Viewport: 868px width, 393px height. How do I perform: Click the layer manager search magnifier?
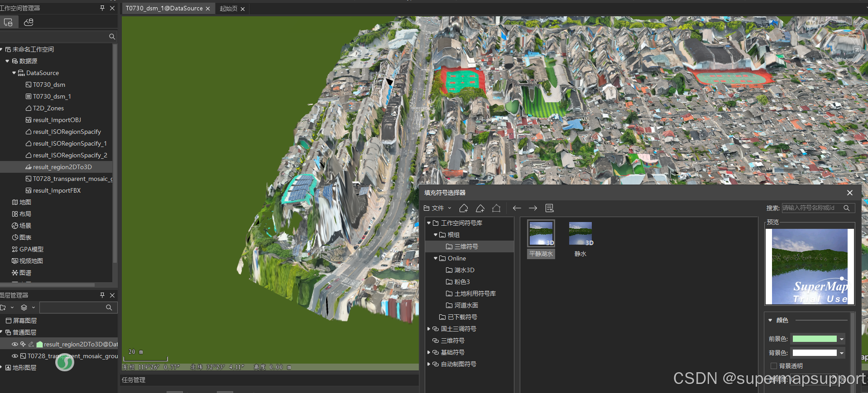pos(109,308)
